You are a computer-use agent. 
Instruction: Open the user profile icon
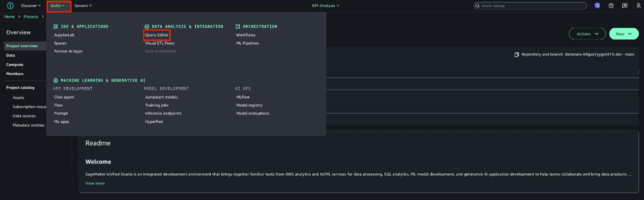point(638,5)
